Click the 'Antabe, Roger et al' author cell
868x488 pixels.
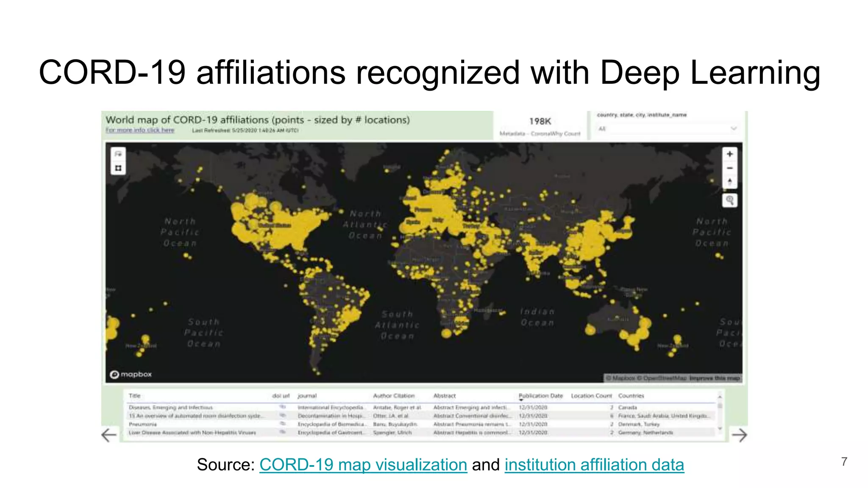tap(397, 407)
